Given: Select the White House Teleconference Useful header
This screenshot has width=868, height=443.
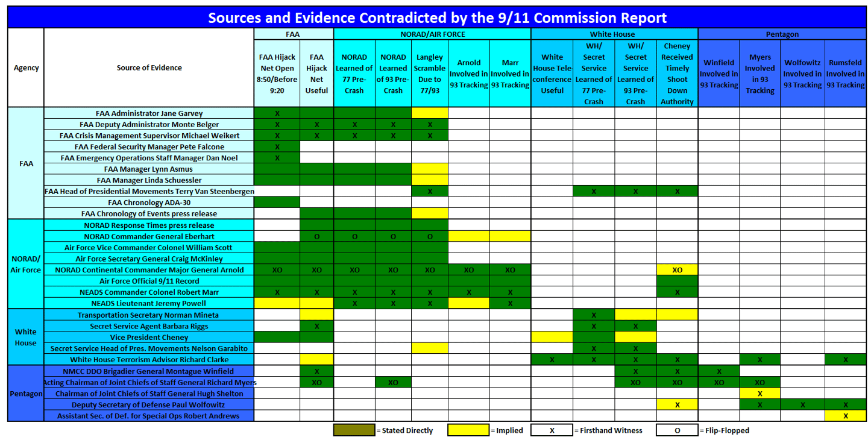Looking at the screenshot, I should tap(552, 74).
